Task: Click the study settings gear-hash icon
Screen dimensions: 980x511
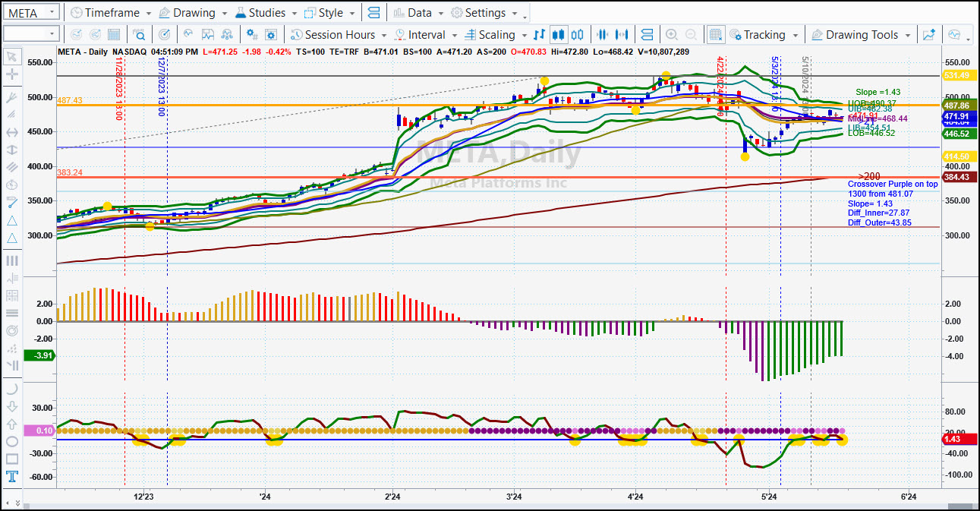Action: 251,34
